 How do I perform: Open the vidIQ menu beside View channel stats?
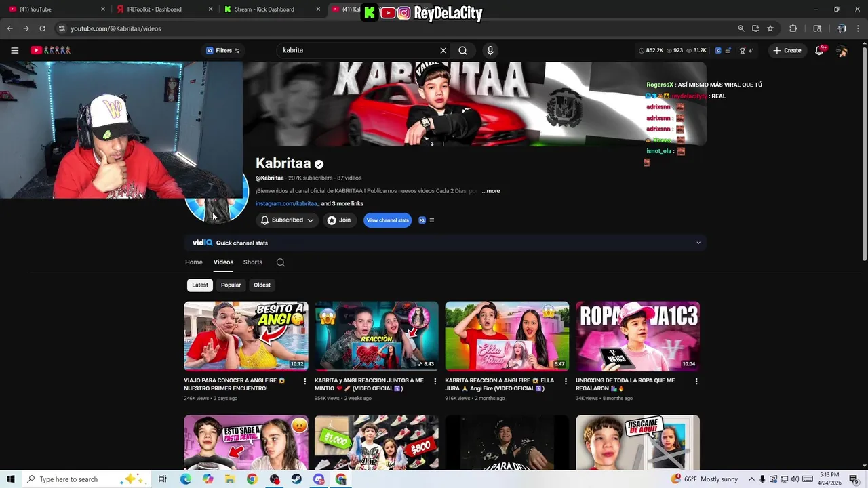[431, 220]
